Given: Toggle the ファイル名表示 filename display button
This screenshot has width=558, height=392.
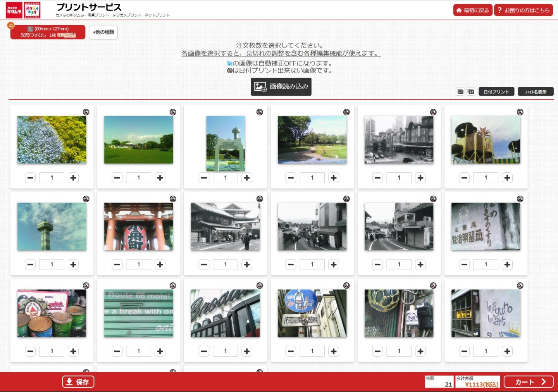Looking at the screenshot, I should (x=536, y=92).
